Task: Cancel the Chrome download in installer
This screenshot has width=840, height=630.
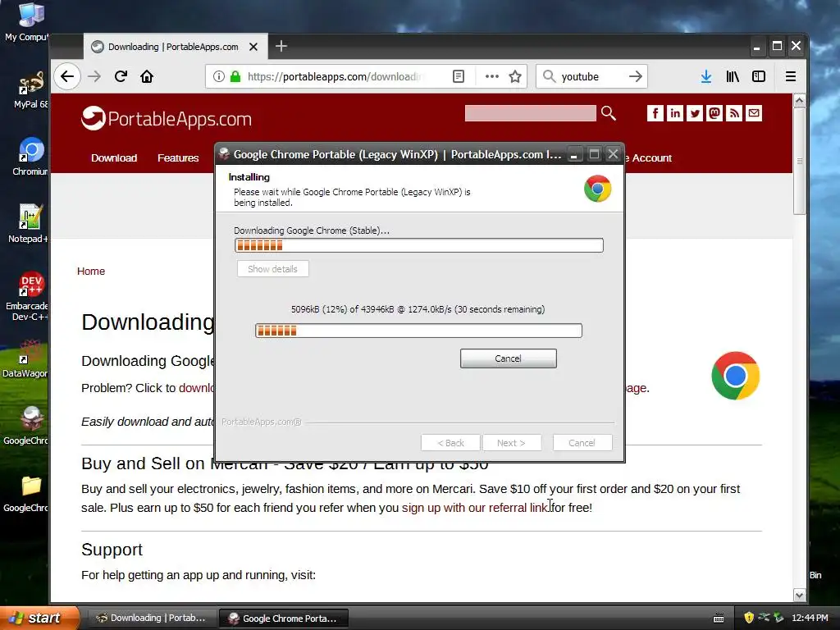Action: (508, 358)
